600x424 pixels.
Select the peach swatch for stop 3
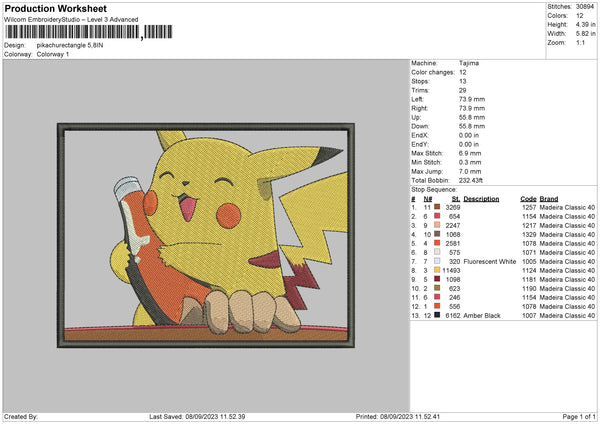437,225
